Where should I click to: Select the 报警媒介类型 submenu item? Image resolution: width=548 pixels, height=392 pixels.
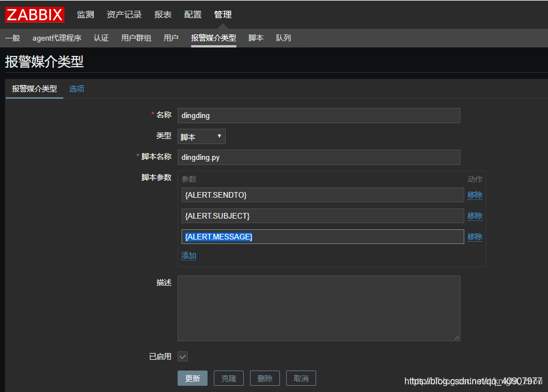tap(214, 38)
